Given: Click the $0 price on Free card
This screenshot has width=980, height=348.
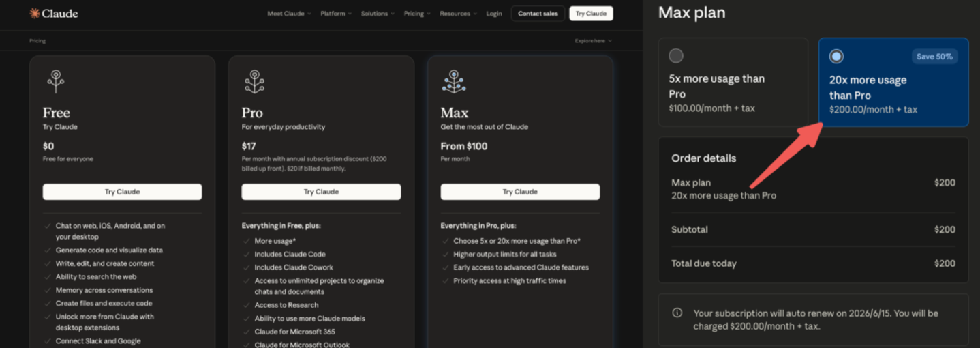Looking at the screenshot, I should pos(48,146).
